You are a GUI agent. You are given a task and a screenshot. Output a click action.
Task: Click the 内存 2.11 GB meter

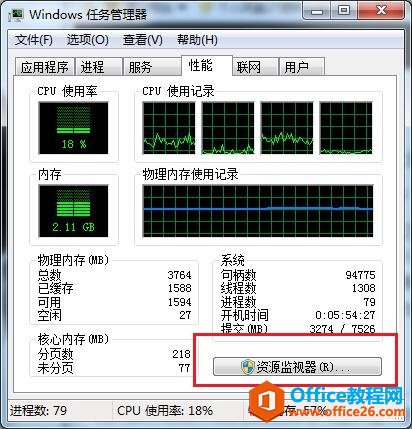(73, 211)
